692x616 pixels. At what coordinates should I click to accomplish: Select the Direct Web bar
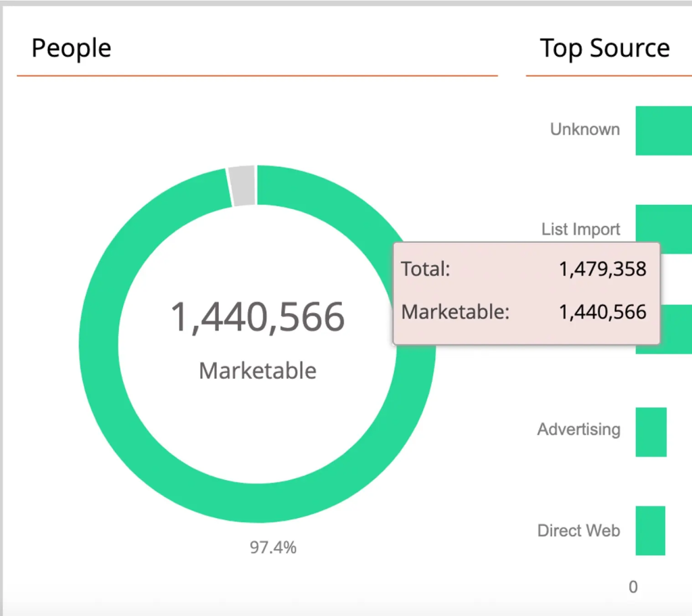pos(651,530)
